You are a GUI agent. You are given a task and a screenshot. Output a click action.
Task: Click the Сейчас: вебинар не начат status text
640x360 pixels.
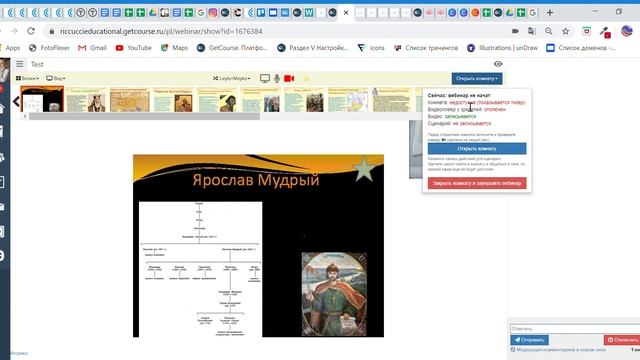459,95
